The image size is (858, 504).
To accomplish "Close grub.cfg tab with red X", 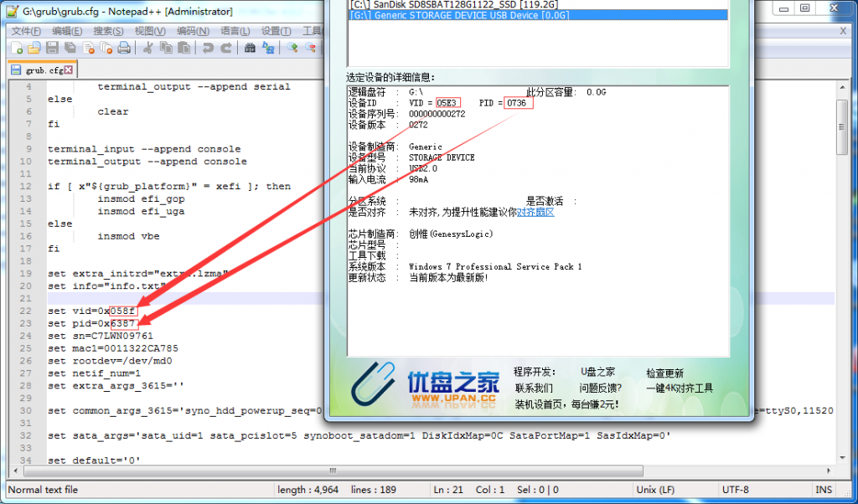I will 69,70.
